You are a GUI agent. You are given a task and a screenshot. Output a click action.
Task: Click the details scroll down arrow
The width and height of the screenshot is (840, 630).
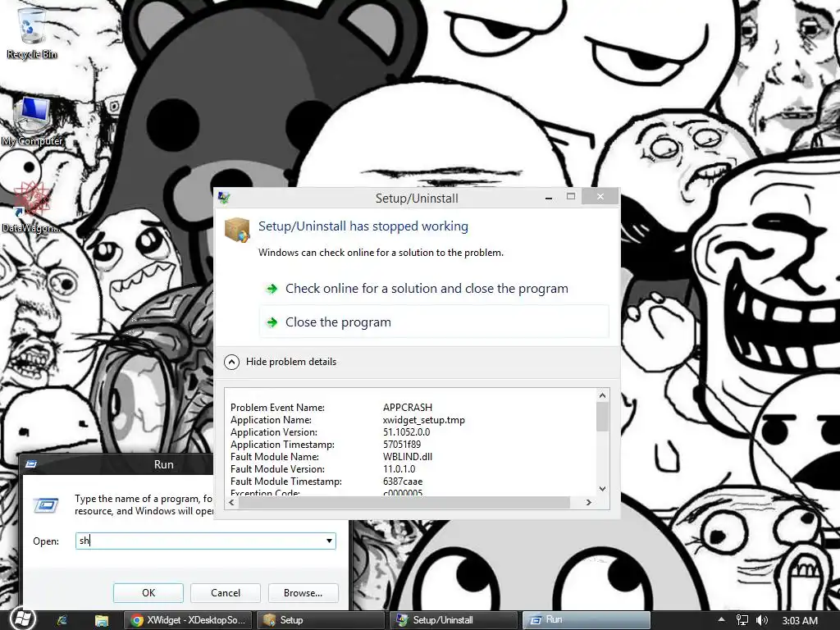[603, 489]
